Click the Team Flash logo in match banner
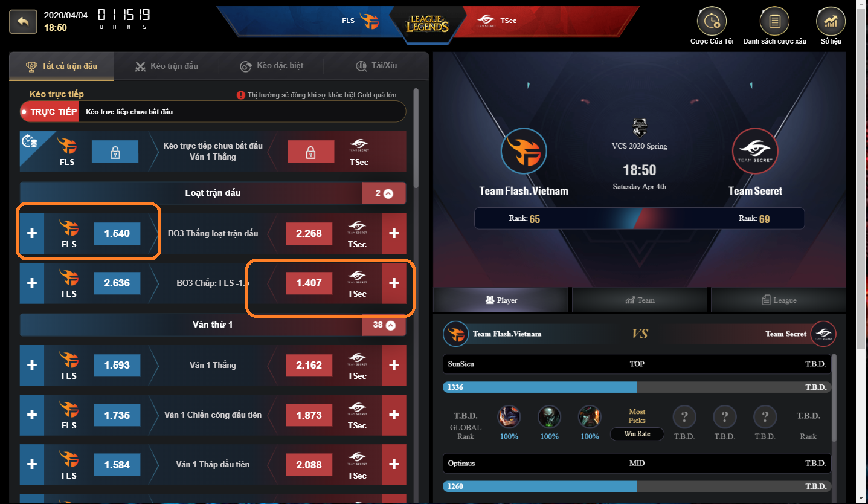The height and width of the screenshot is (504, 868). click(x=524, y=150)
